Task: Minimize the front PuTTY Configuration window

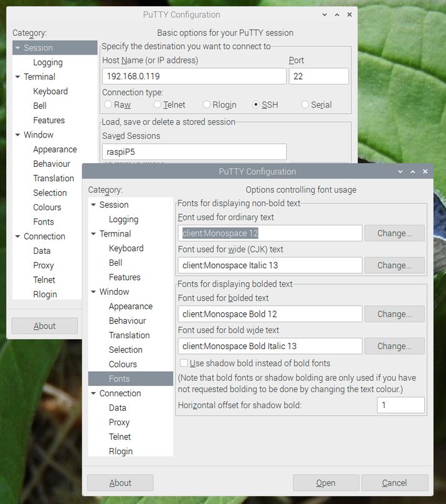Action: click(401, 172)
